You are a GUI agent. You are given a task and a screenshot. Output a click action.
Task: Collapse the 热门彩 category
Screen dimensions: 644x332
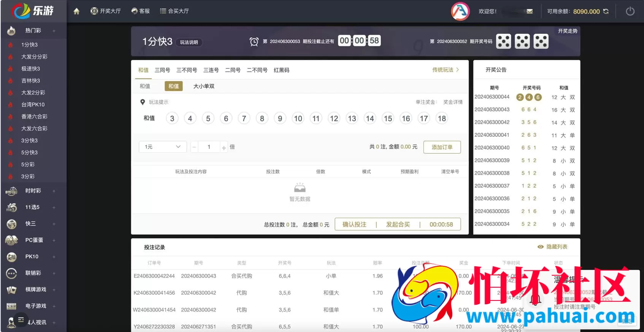(x=54, y=31)
